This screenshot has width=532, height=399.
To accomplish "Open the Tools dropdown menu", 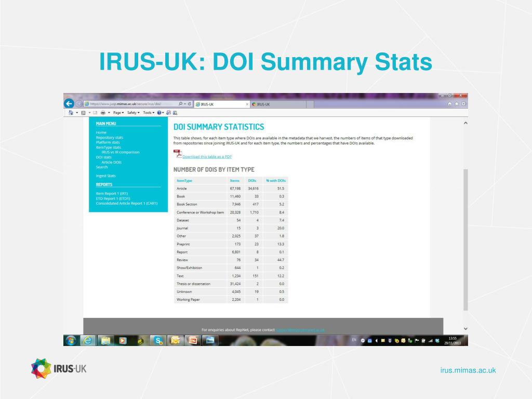I will pos(149,113).
